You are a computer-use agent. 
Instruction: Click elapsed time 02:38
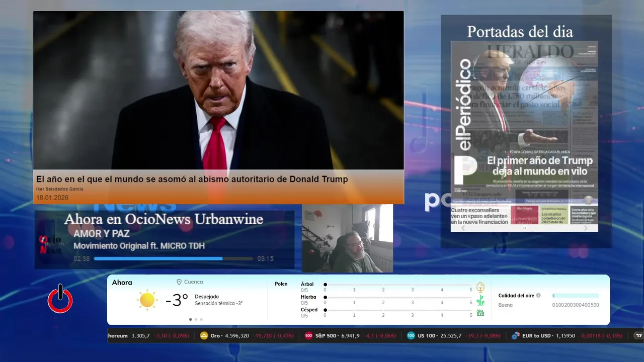[x=82, y=259]
